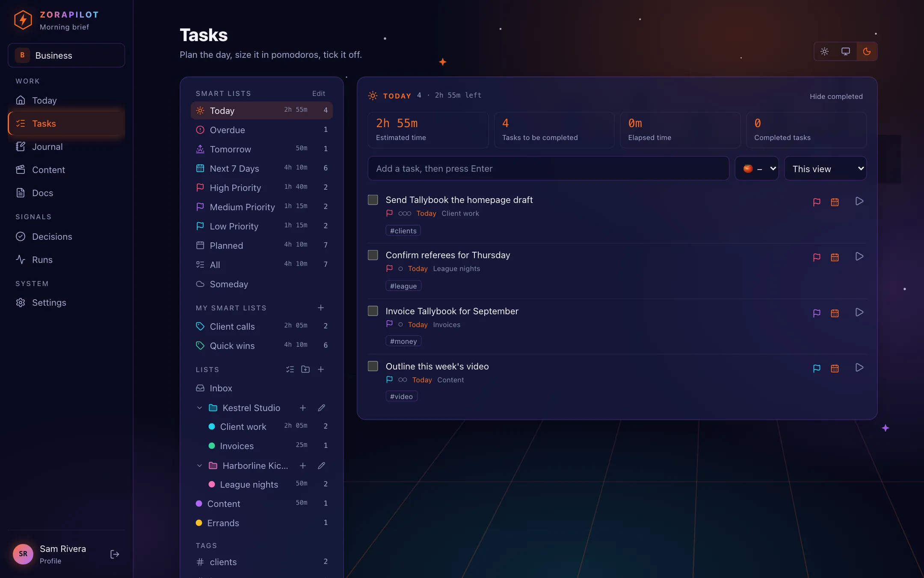Image resolution: width=924 pixels, height=578 pixels.
Task: Click checklist icon in Lists header
Action: [x=290, y=369]
